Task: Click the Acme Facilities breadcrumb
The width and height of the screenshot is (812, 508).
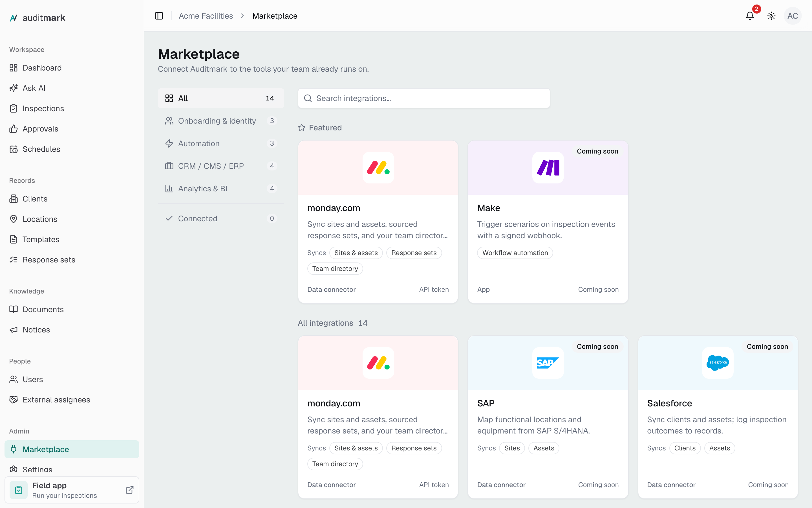Action: point(206,16)
